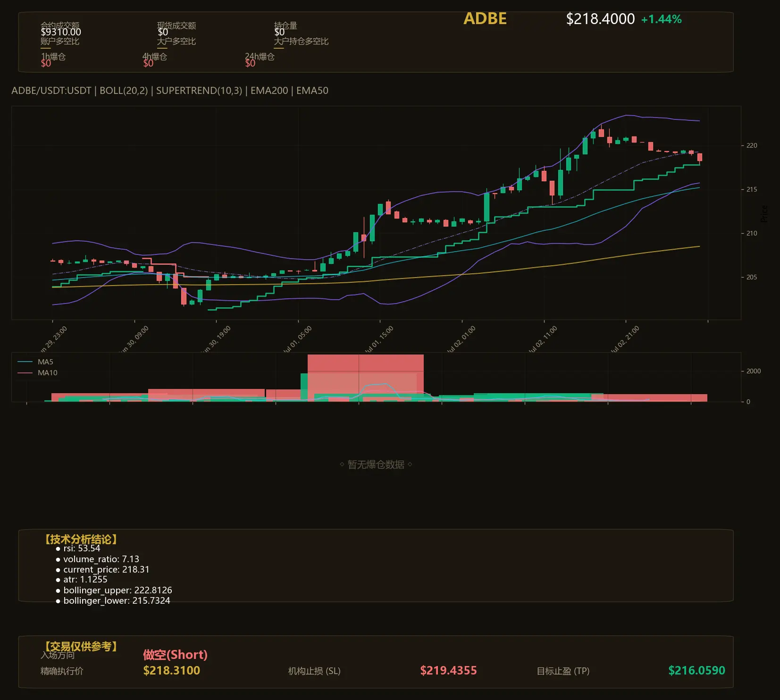The height and width of the screenshot is (700, 780).
Task: Click the 精确执行价 label
Action: tap(62, 671)
